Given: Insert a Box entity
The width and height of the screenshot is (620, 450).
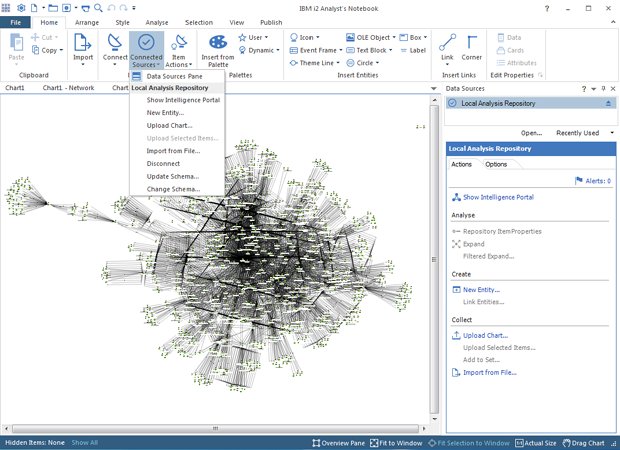Looking at the screenshot, I should (x=413, y=38).
